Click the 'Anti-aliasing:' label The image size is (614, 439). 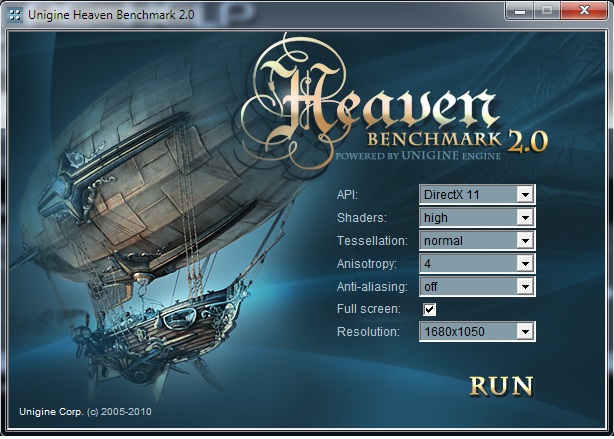pos(372,287)
